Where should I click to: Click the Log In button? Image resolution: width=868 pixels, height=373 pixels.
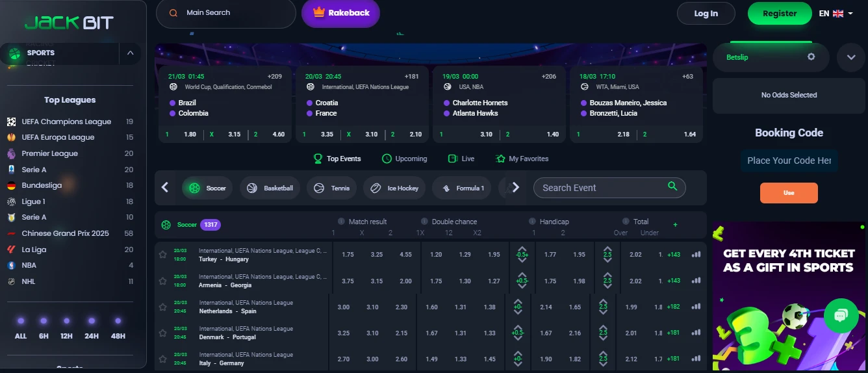706,13
